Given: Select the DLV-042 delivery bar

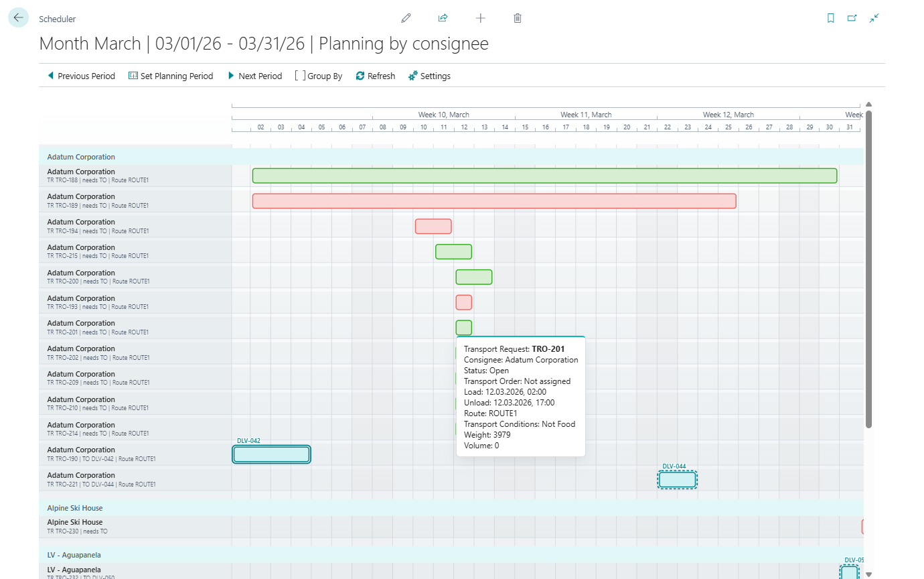Looking at the screenshot, I should click(x=271, y=454).
